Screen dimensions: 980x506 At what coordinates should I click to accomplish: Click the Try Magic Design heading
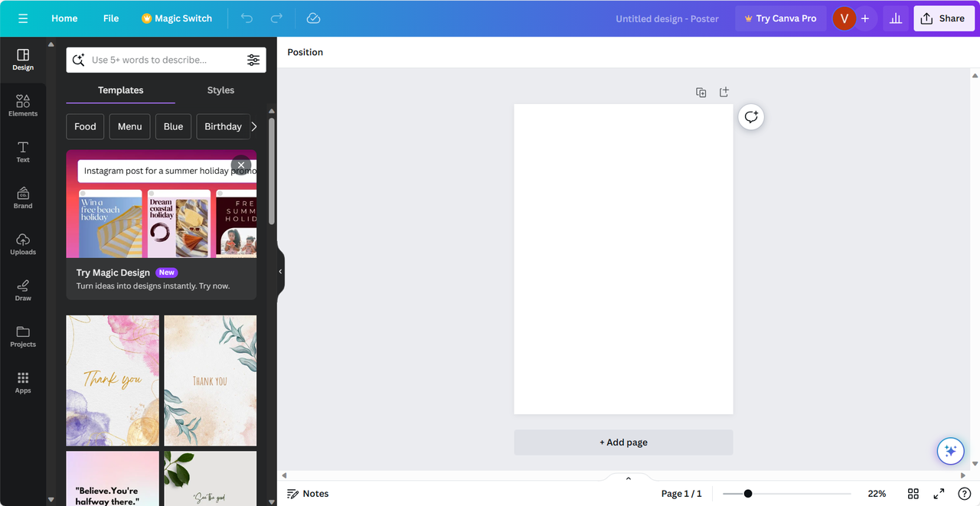tap(113, 273)
